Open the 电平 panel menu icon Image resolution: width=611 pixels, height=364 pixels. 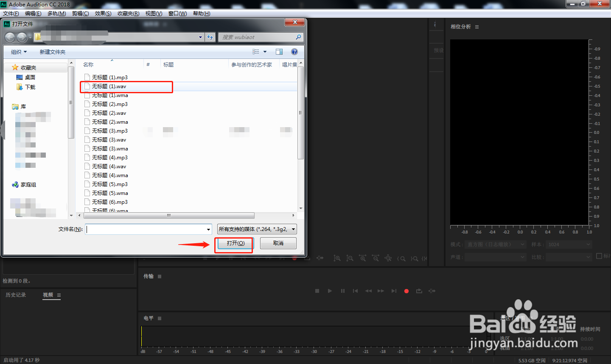pos(160,318)
